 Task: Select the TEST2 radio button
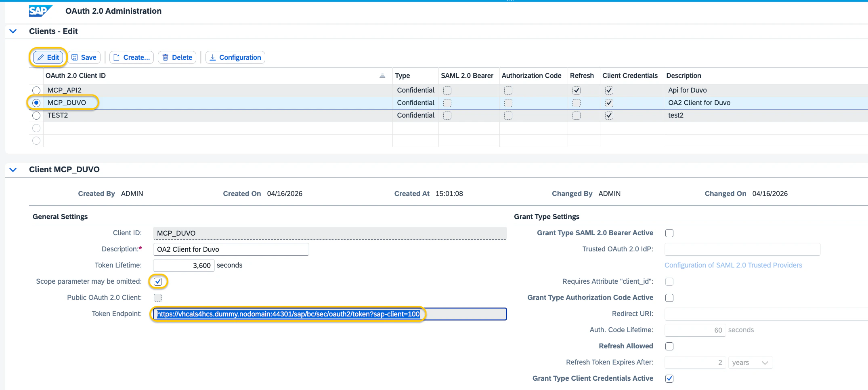coord(36,115)
